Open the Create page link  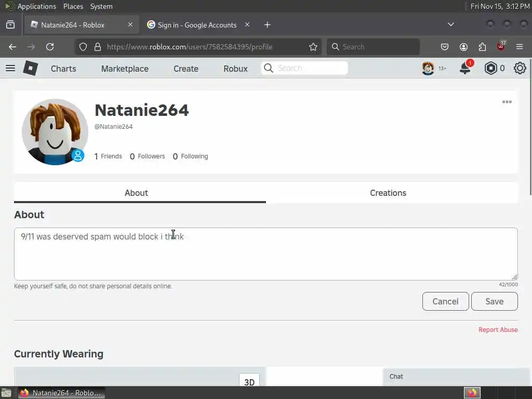pyautogui.click(x=185, y=69)
